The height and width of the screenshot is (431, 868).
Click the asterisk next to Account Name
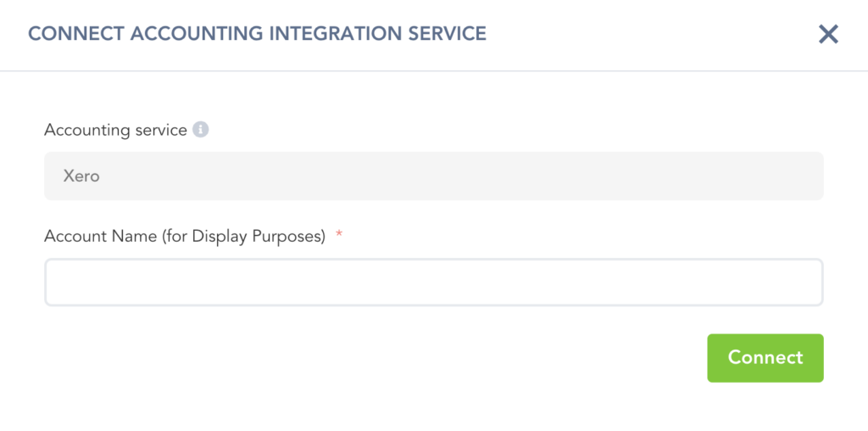point(339,235)
